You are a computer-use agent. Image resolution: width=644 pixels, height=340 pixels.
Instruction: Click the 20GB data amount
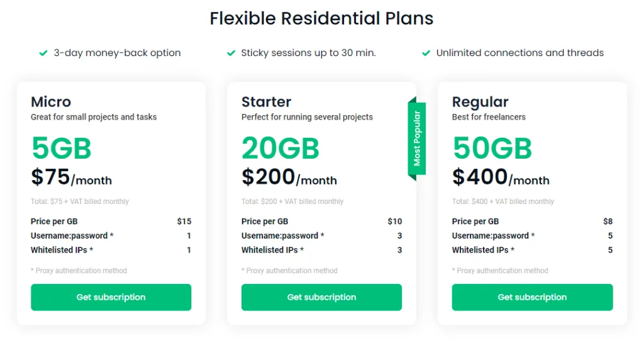[x=280, y=149]
